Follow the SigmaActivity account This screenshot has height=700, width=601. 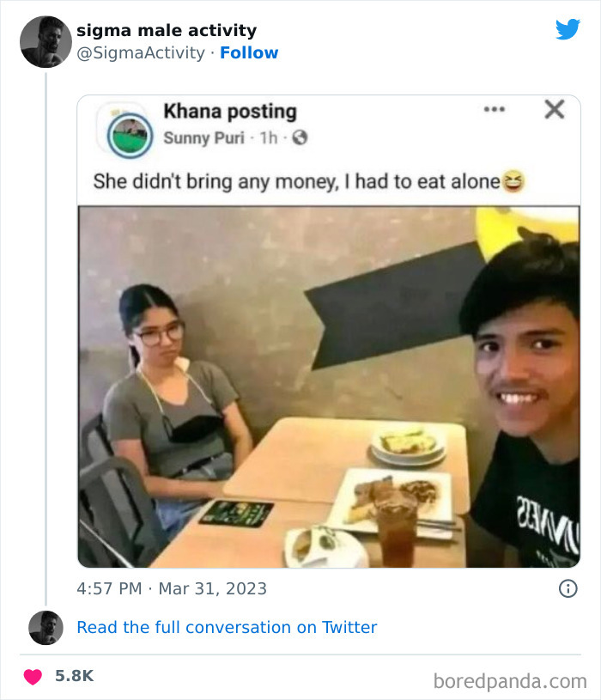point(249,52)
